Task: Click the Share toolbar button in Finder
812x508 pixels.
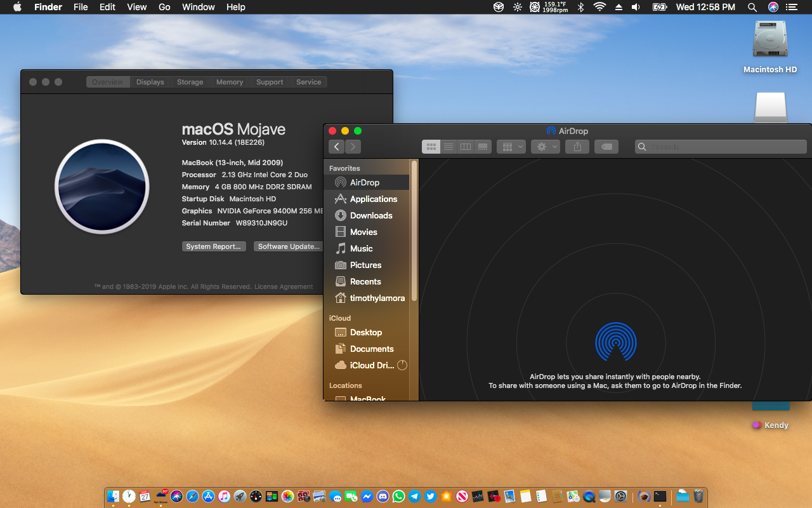Action: pyautogui.click(x=577, y=147)
